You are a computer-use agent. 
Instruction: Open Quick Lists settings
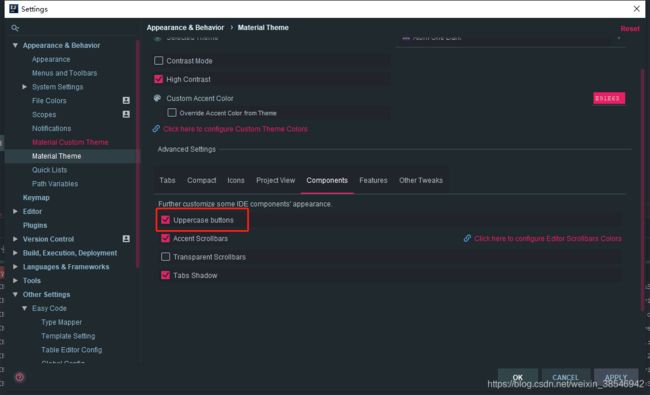click(x=49, y=170)
